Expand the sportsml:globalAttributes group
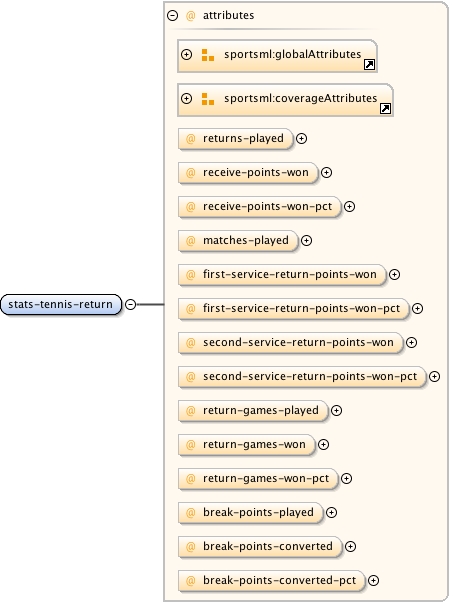The image size is (466, 603). 186,55
